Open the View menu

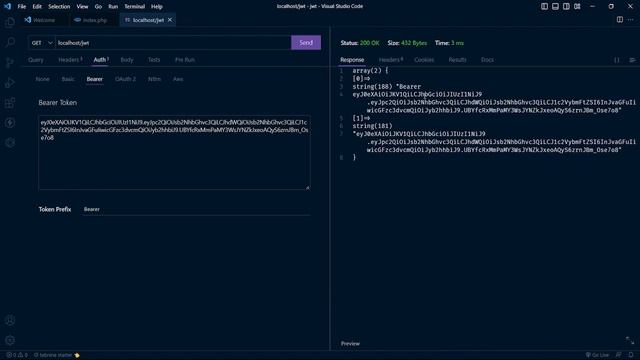tap(82, 7)
